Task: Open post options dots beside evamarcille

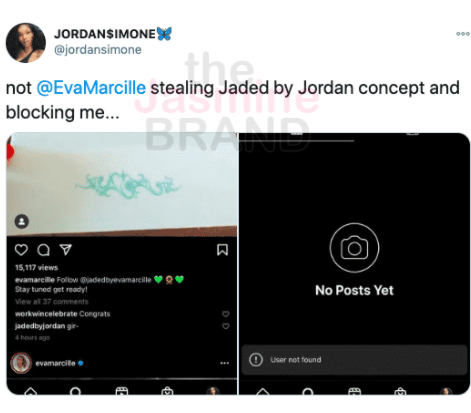Action: click(x=225, y=363)
